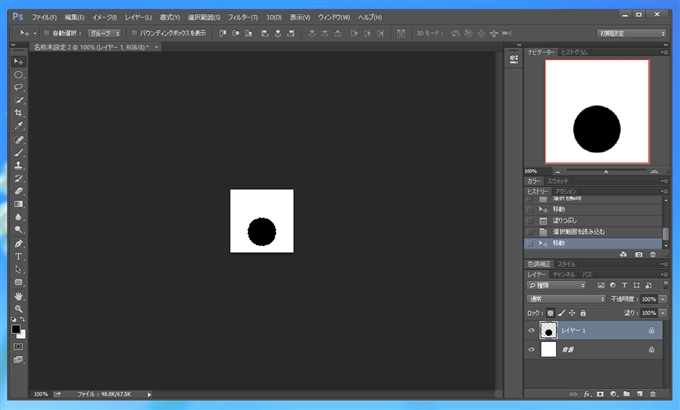Screen dimensions: 680x410
Task: Open the フィルター(T) menu
Action: 242,17
